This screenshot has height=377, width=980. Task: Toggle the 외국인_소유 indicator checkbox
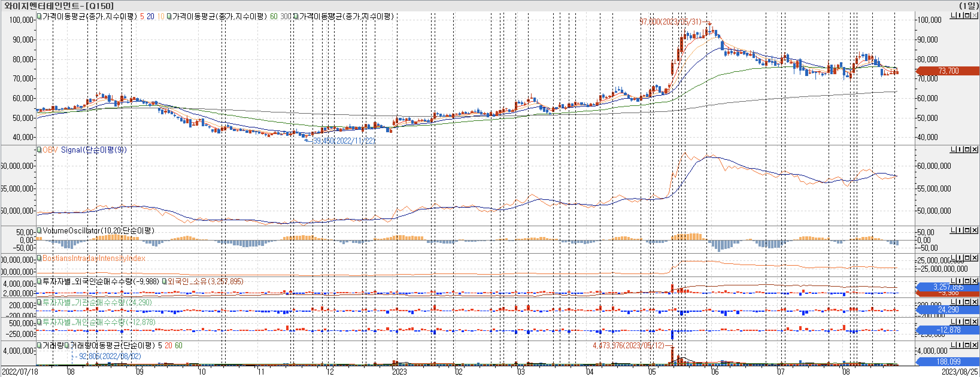[164, 282]
